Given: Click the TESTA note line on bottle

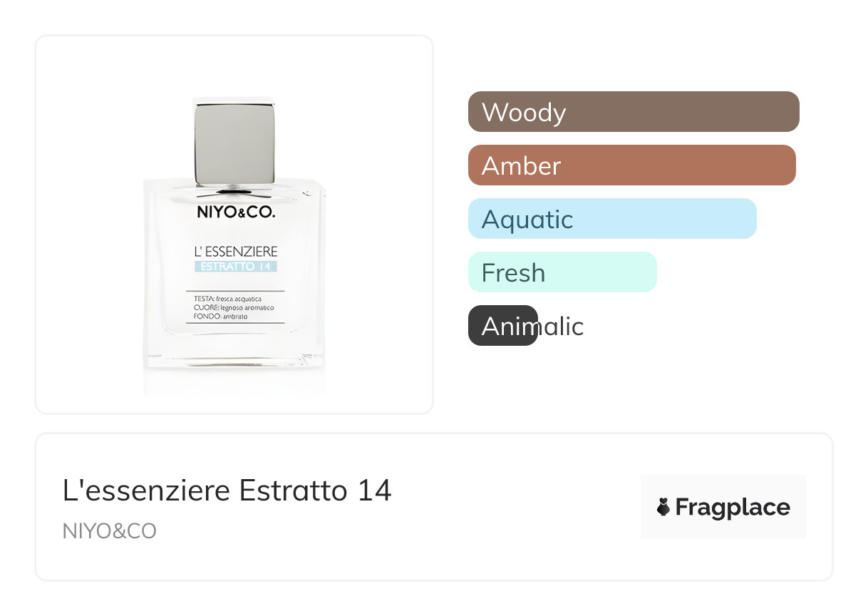Looking at the screenshot, I should [x=228, y=298].
